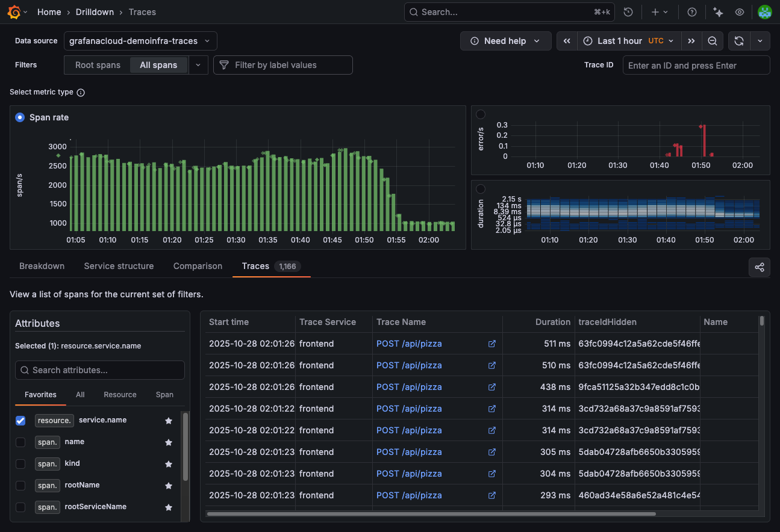Switch to the Breakdown tab
The image size is (780, 532).
coord(42,266)
